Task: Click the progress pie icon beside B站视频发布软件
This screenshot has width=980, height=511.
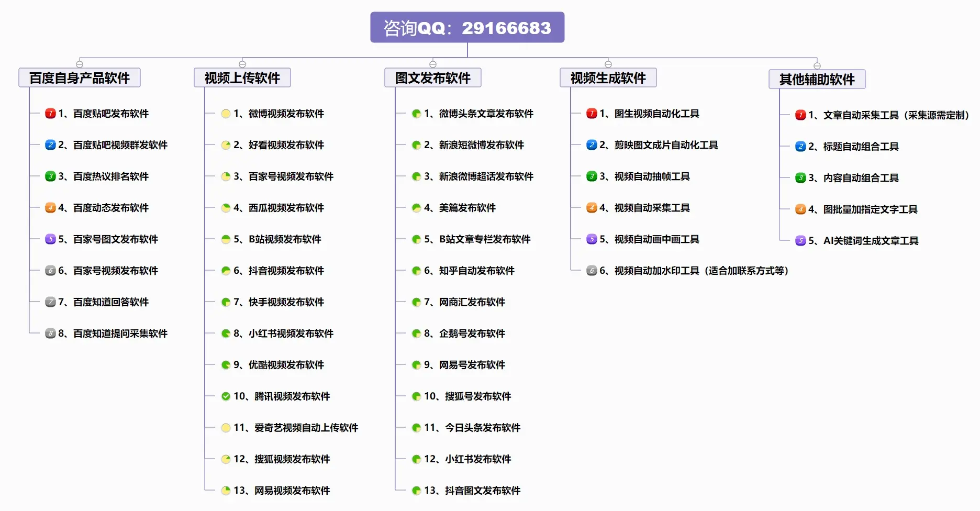Action: pyautogui.click(x=226, y=239)
